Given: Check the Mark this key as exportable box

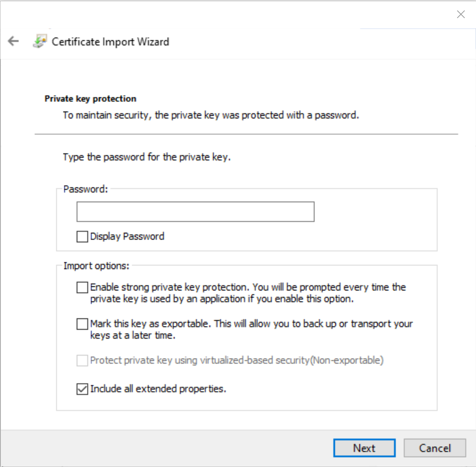Looking at the screenshot, I should point(82,324).
